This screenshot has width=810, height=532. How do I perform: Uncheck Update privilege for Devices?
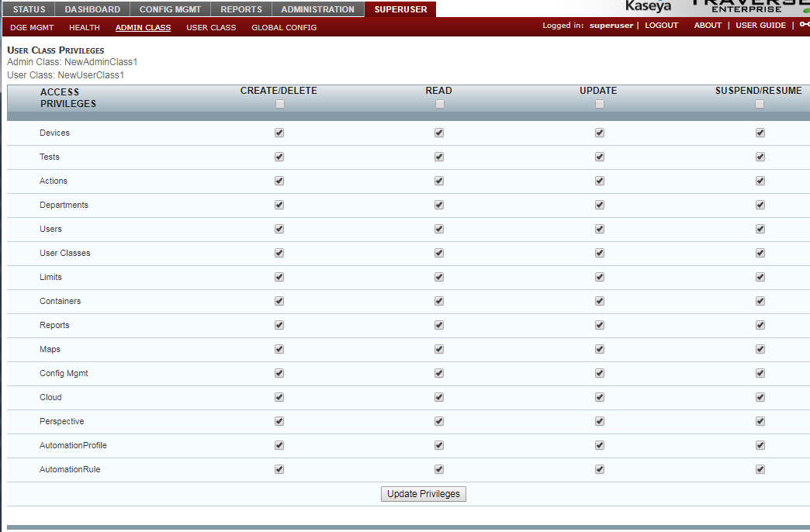pos(600,133)
